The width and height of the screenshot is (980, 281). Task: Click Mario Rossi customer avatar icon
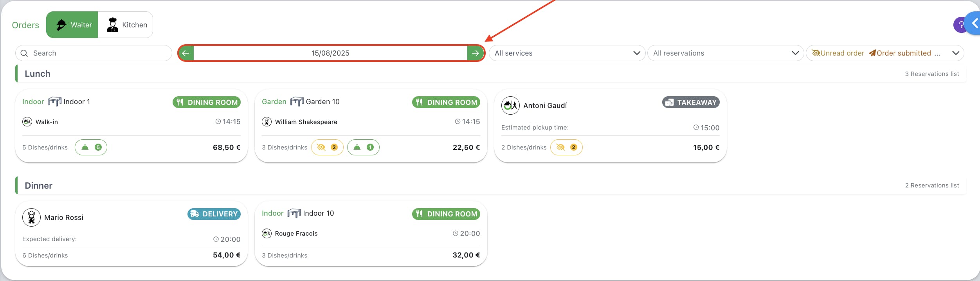(31, 217)
